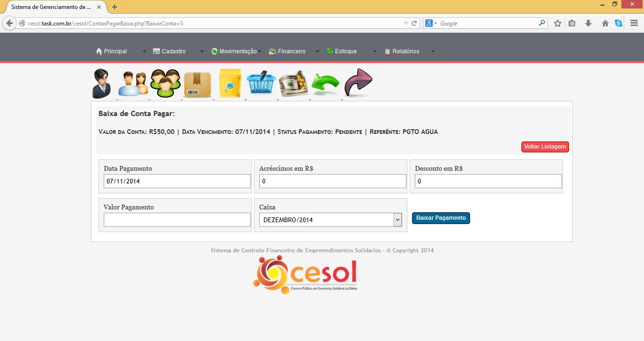Click the purple forward arrow icon

click(358, 83)
